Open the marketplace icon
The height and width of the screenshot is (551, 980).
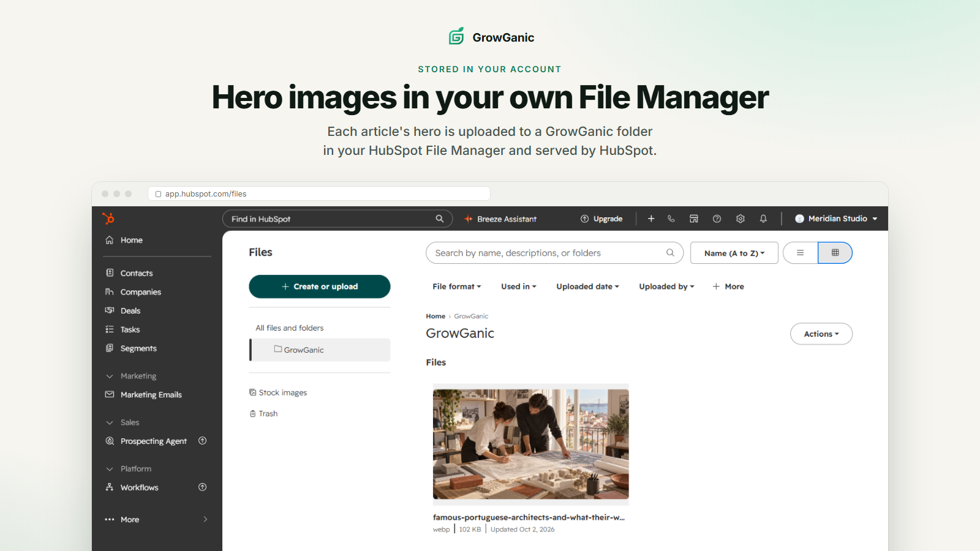(694, 219)
